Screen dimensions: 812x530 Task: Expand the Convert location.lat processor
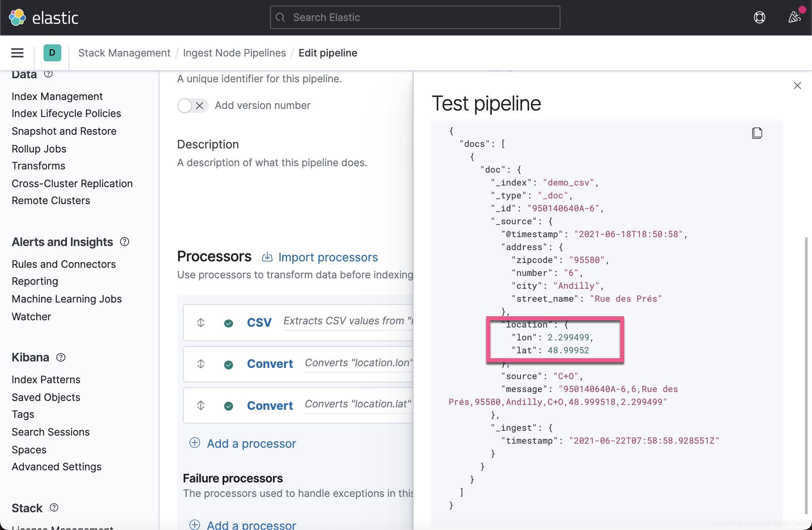270,405
